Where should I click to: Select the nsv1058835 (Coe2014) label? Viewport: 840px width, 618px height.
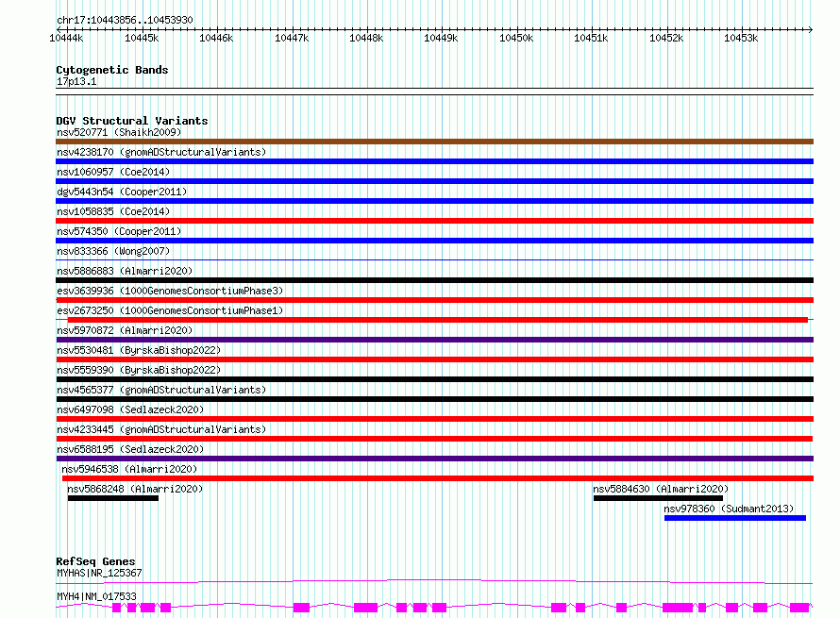tap(113, 211)
